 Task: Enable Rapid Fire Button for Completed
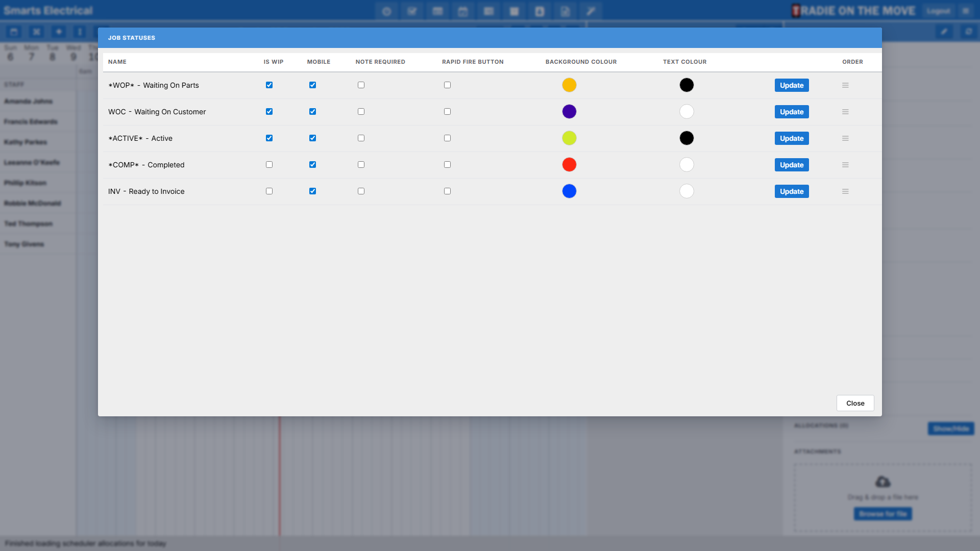pyautogui.click(x=447, y=165)
